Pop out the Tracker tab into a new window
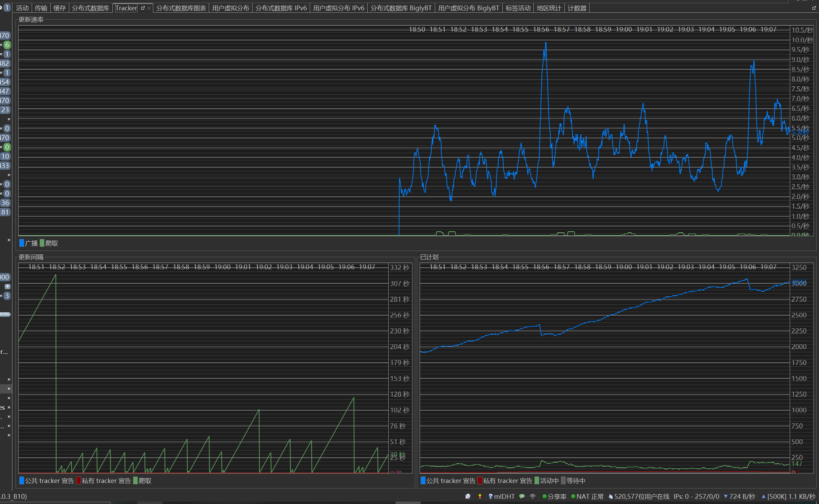This screenshot has width=819, height=504. [143, 8]
